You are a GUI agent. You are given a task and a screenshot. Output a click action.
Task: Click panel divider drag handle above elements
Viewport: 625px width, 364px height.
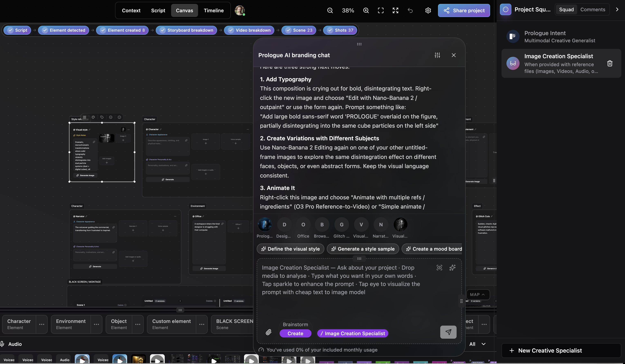coord(180,310)
